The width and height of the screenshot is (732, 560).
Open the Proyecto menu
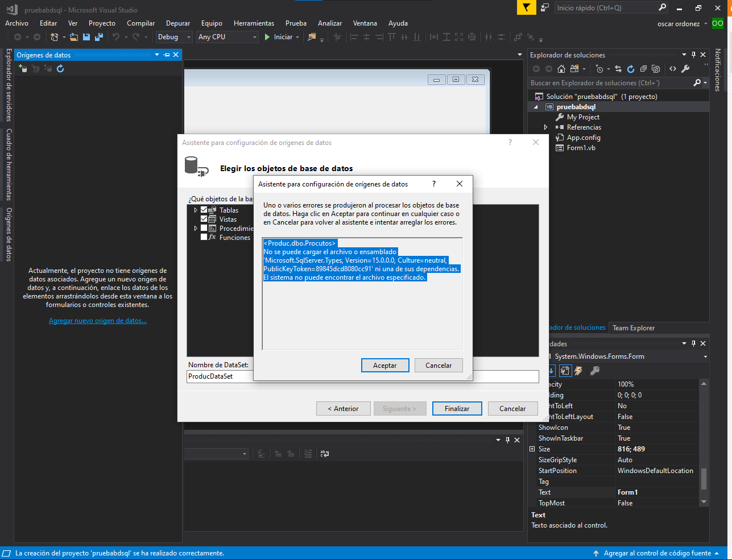tap(102, 23)
